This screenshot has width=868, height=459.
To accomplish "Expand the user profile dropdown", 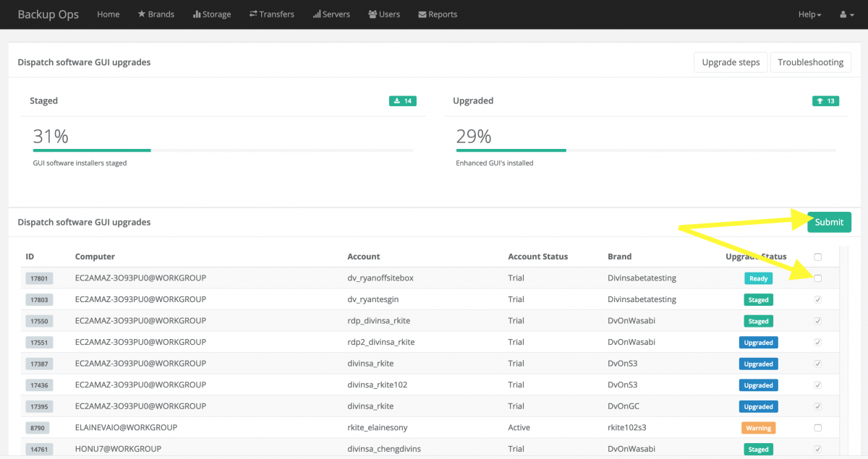I will pyautogui.click(x=846, y=14).
